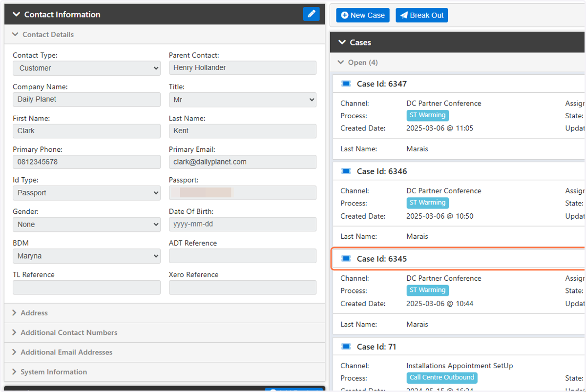Click the Break Out button
The height and width of the screenshot is (392, 586).
point(422,15)
